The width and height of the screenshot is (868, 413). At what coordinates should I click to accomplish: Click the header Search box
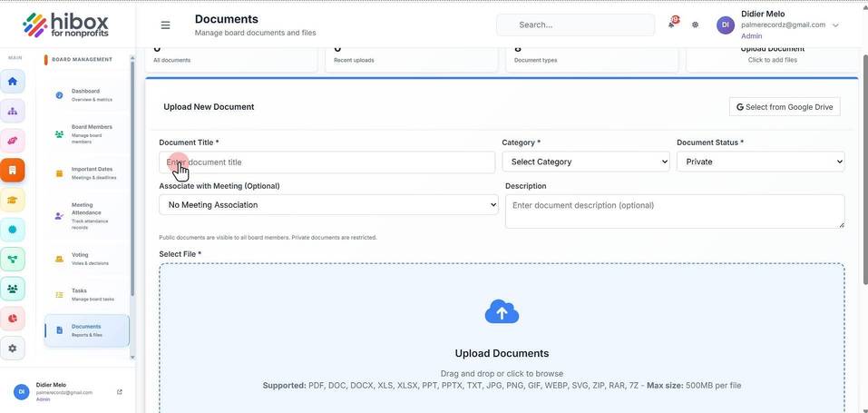coord(576,25)
